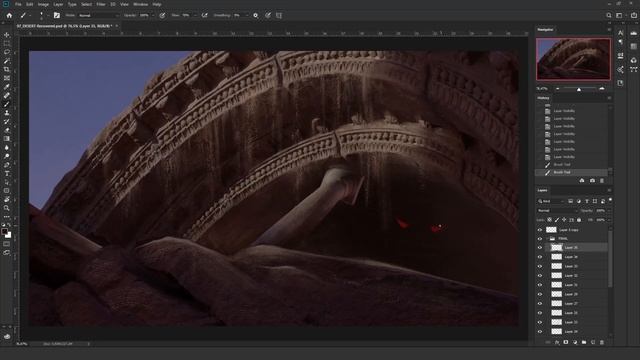The image size is (640, 360).
Task: Select the last Brush Tool history state
Action: pyautogui.click(x=571, y=172)
